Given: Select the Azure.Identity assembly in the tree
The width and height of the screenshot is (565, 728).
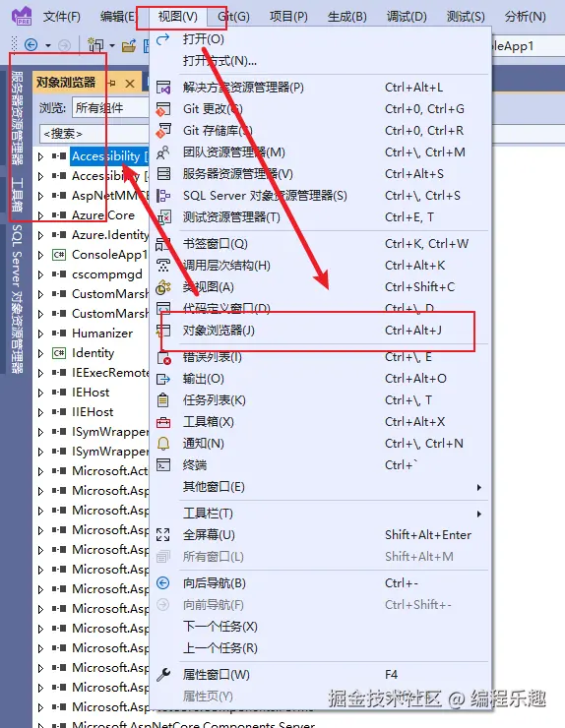Looking at the screenshot, I should point(110,235).
